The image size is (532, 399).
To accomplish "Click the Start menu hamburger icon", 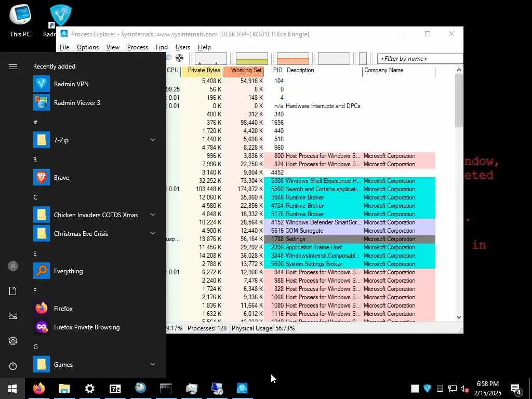I will pos(13,66).
